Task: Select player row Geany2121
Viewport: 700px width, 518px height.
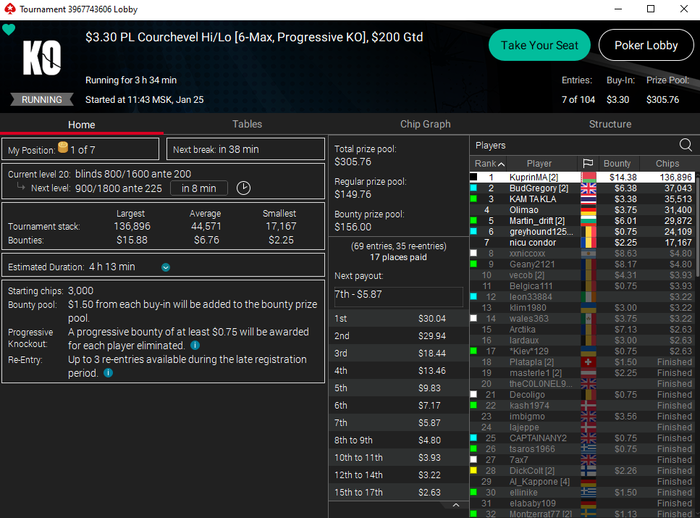Action: 582,264
